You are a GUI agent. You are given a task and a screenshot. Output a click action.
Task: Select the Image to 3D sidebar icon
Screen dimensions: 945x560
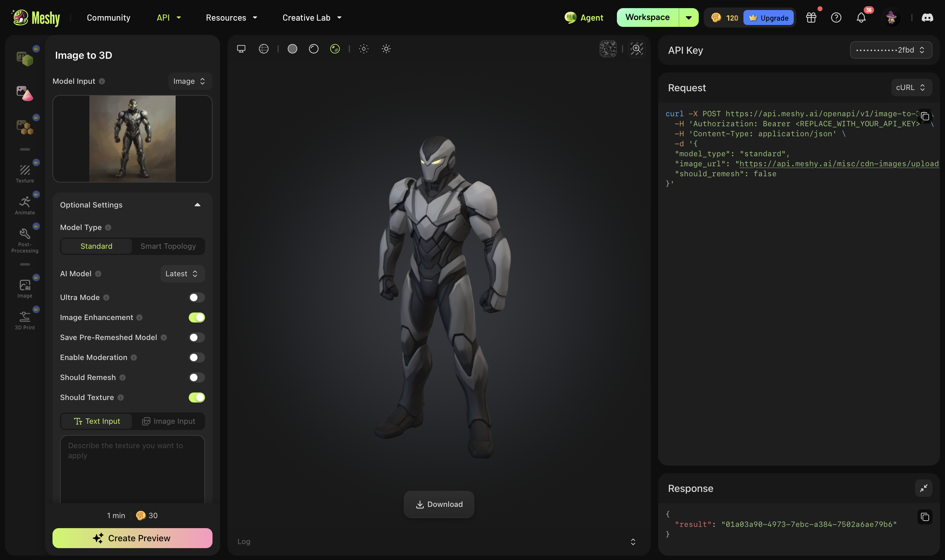tap(24, 93)
